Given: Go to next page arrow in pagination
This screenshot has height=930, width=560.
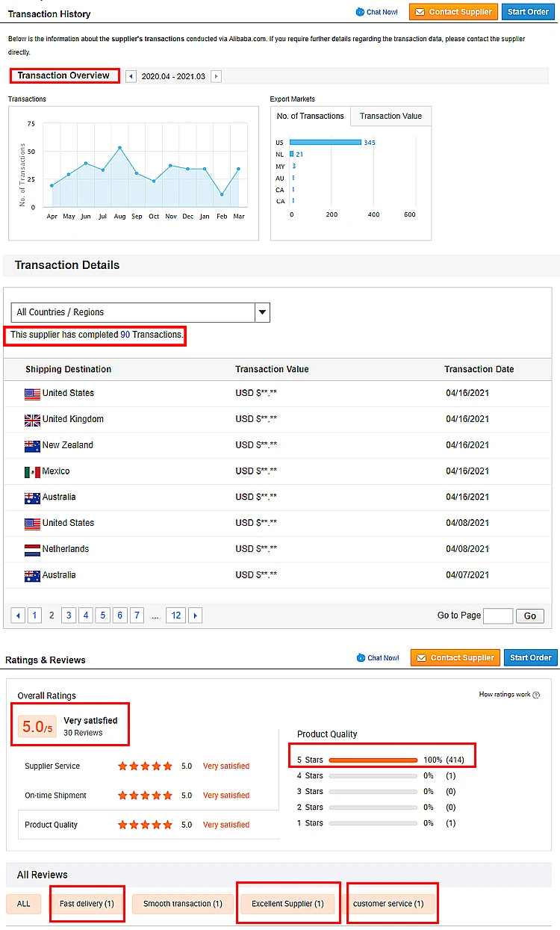Looking at the screenshot, I should coord(196,616).
